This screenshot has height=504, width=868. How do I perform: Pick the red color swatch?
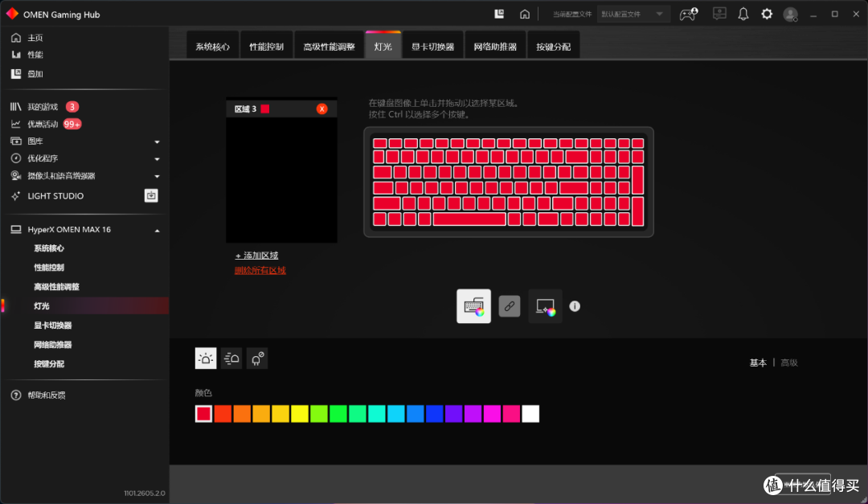(x=203, y=414)
